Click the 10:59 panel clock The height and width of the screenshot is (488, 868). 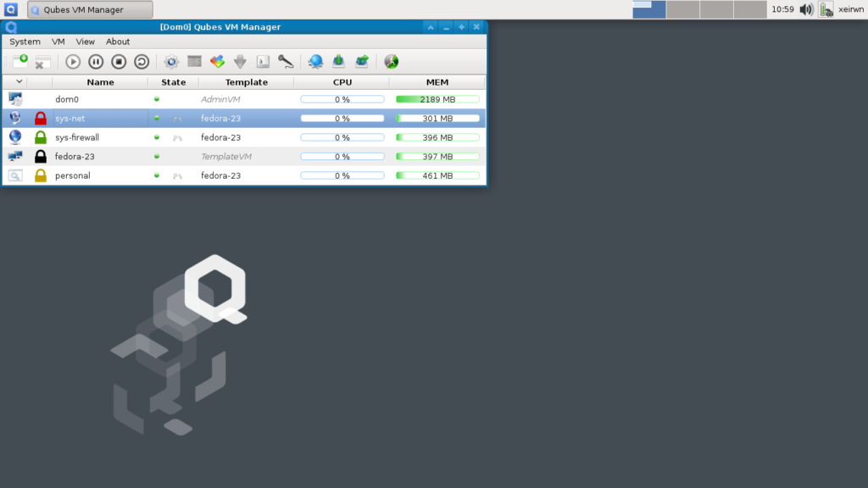(x=782, y=9)
